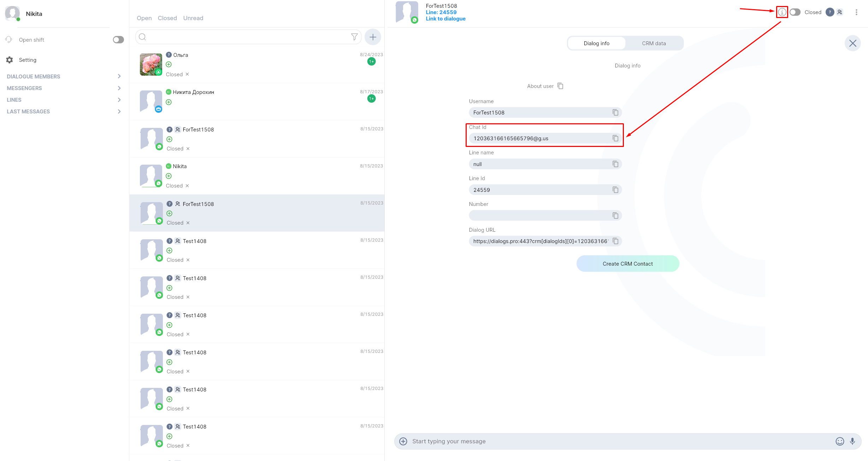Open the three-dot more options menu
Viewport: 868px width, 461px height.
click(856, 12)
